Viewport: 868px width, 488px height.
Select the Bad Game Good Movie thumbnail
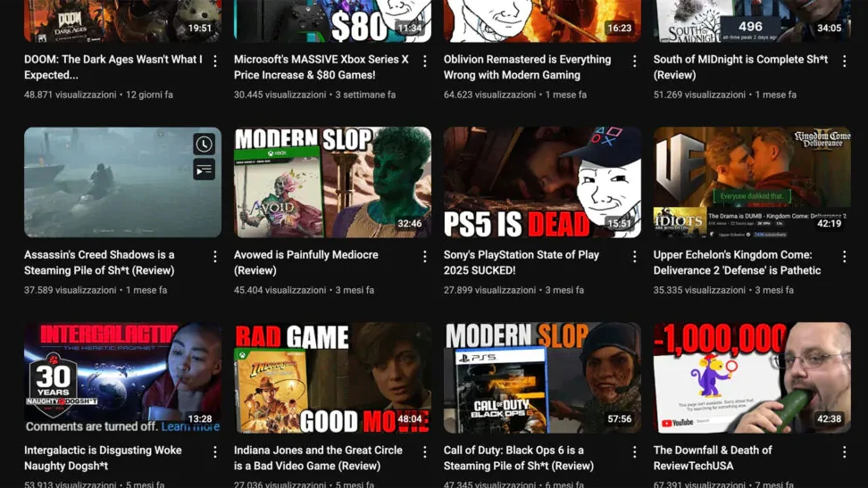pos(332,377)
